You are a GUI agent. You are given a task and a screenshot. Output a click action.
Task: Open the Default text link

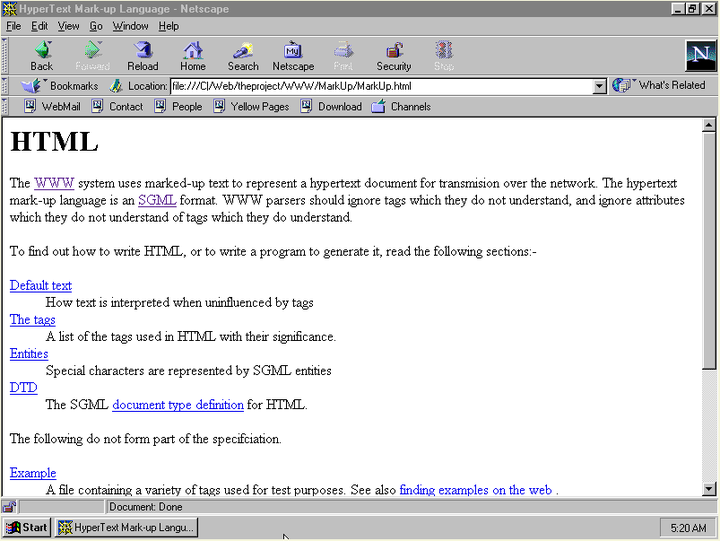(41, 286)
